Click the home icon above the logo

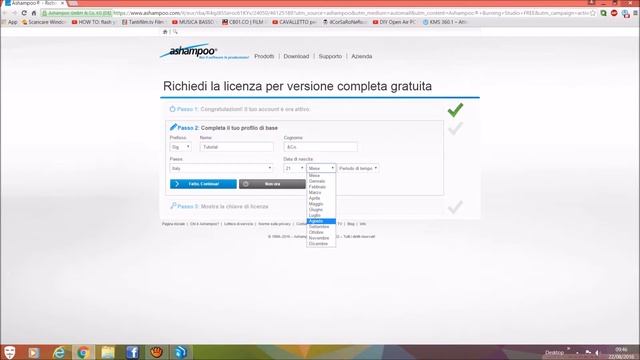point(165,32)
